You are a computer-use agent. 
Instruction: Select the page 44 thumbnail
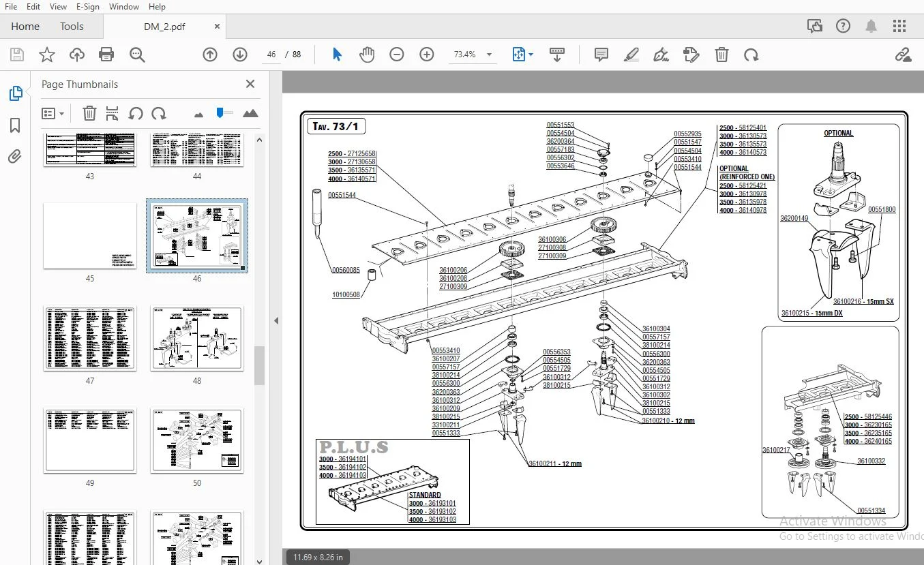197,150
